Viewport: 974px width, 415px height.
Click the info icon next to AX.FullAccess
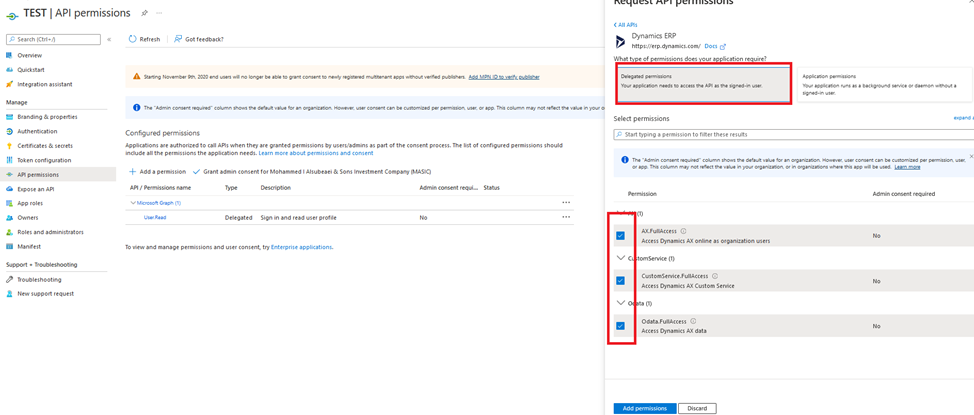coord(683,230)
